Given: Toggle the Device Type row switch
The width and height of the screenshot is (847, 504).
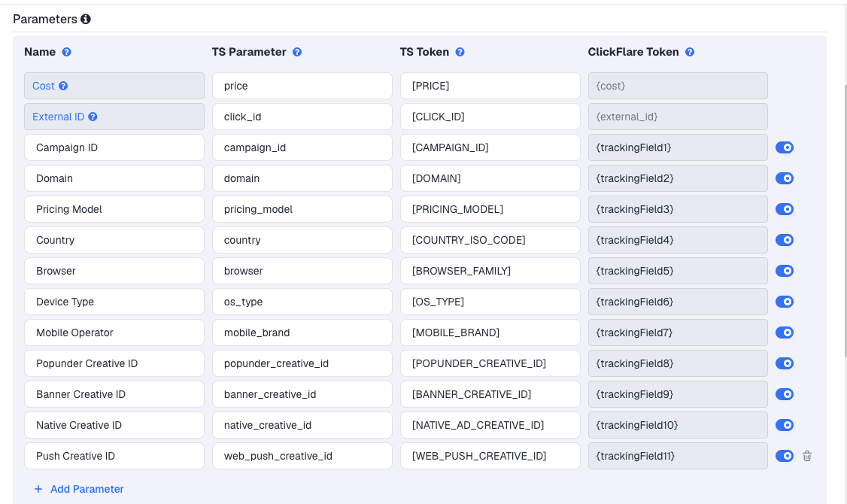Looking at the screenshot, I should [x=785, y=302].
